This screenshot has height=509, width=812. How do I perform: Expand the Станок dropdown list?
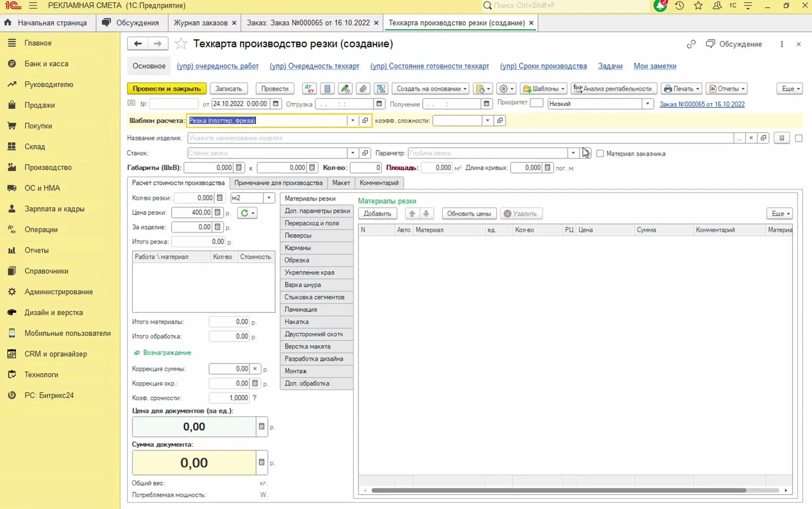tap(353, 153)
